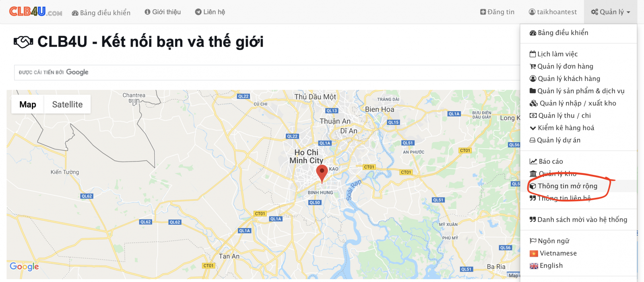
Task: Collapse the Quản lý dropdown menu
Action: [611, 12]
